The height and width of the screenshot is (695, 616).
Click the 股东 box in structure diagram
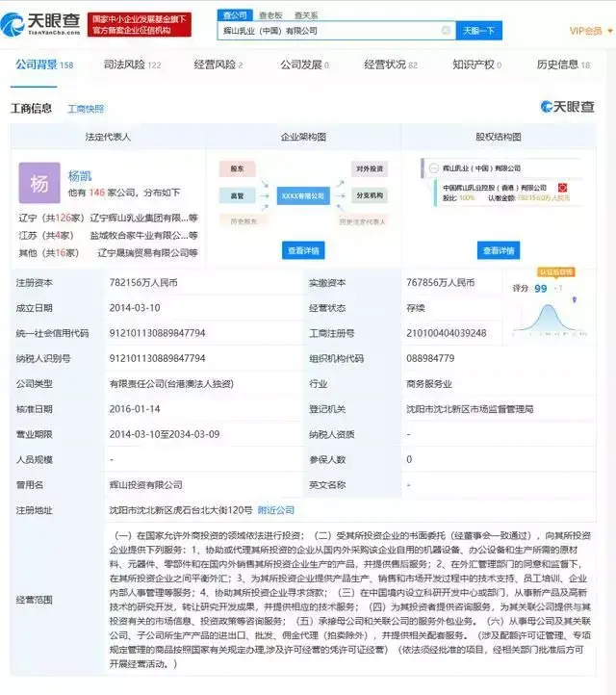point(237,168)
